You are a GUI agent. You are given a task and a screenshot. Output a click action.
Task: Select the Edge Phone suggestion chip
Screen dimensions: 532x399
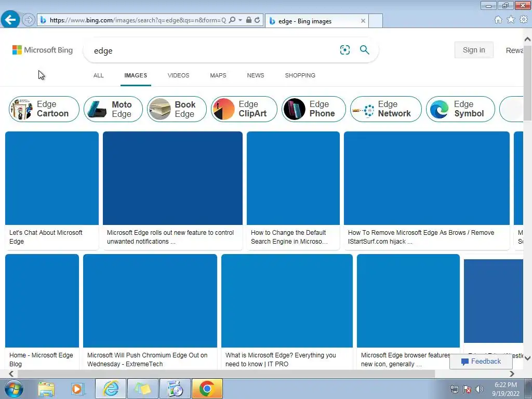click(313, 109)
